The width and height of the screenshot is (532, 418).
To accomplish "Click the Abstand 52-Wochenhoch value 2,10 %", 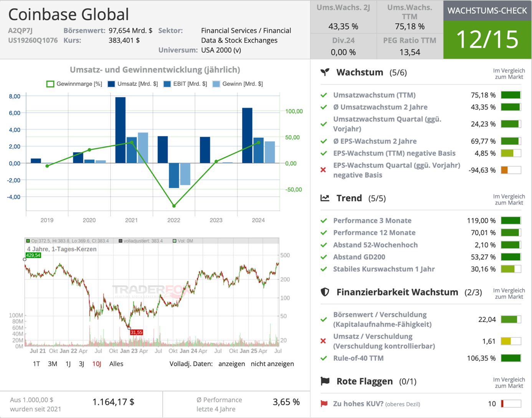I will [x=485, y=245].
